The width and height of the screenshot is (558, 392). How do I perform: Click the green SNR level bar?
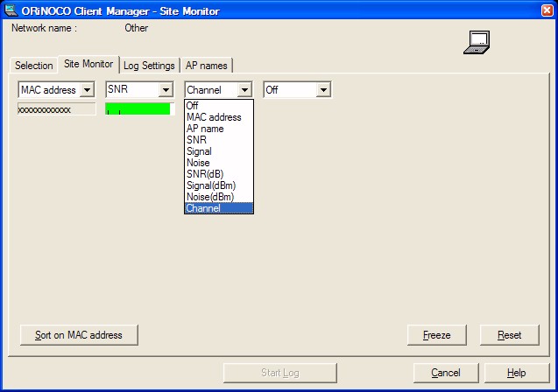(x=138, y=109)
